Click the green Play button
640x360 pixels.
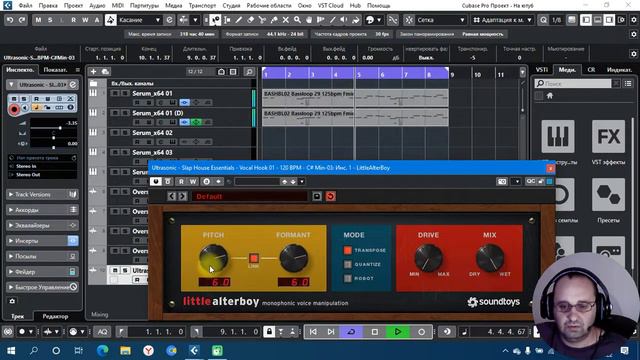398,332
